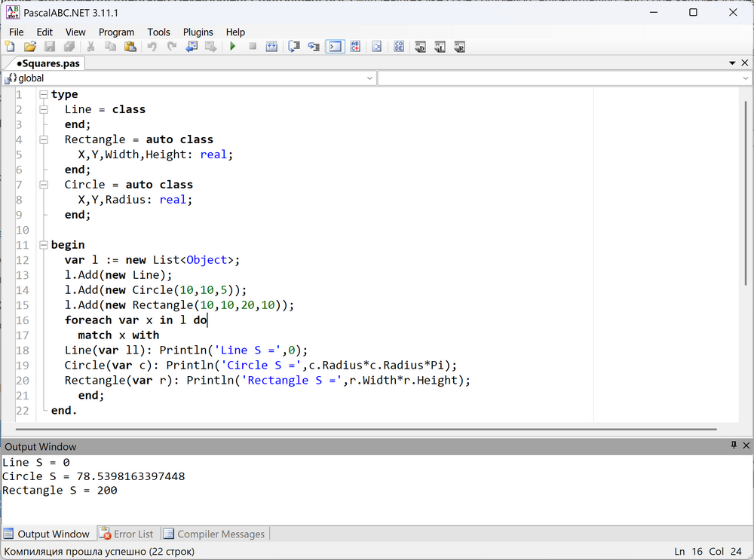Viewport: 754px width, 560px height.
Task: Fold the 'begin' block on line 11
Action: point(44,245)
